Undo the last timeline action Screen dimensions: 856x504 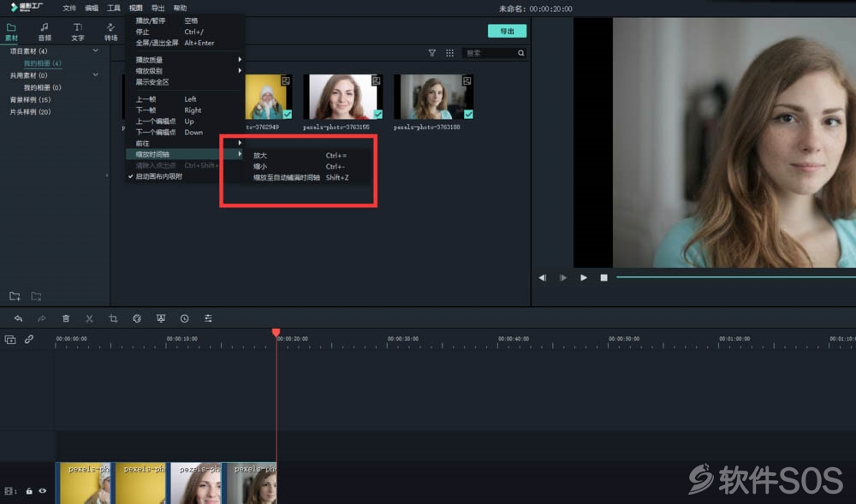click(18, 318)
